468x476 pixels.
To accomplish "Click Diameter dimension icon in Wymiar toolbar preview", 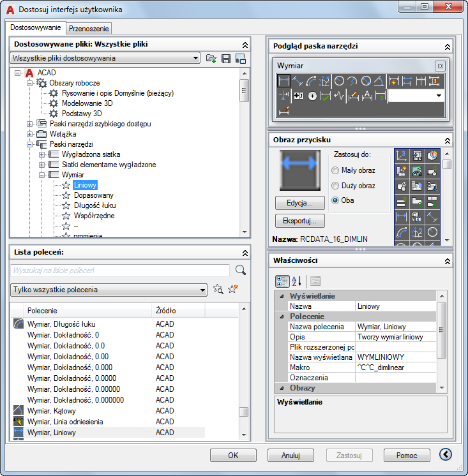I will click(366, 82).
